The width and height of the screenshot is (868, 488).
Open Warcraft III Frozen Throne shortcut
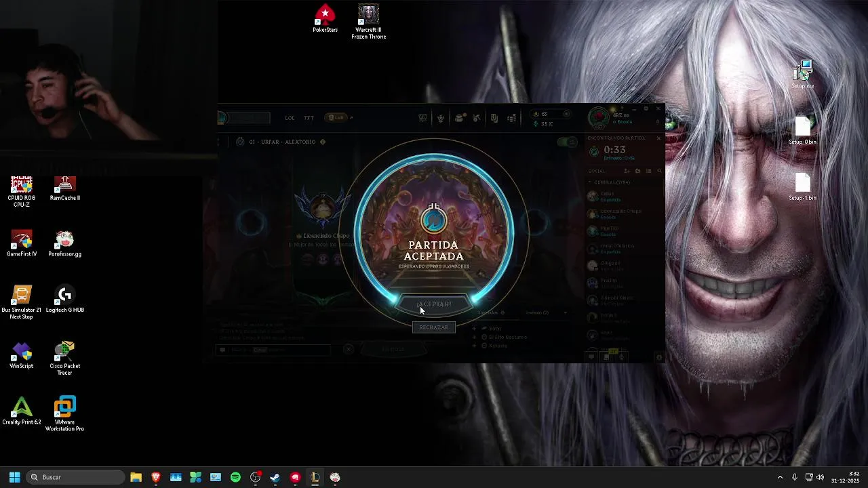(368, 22)
